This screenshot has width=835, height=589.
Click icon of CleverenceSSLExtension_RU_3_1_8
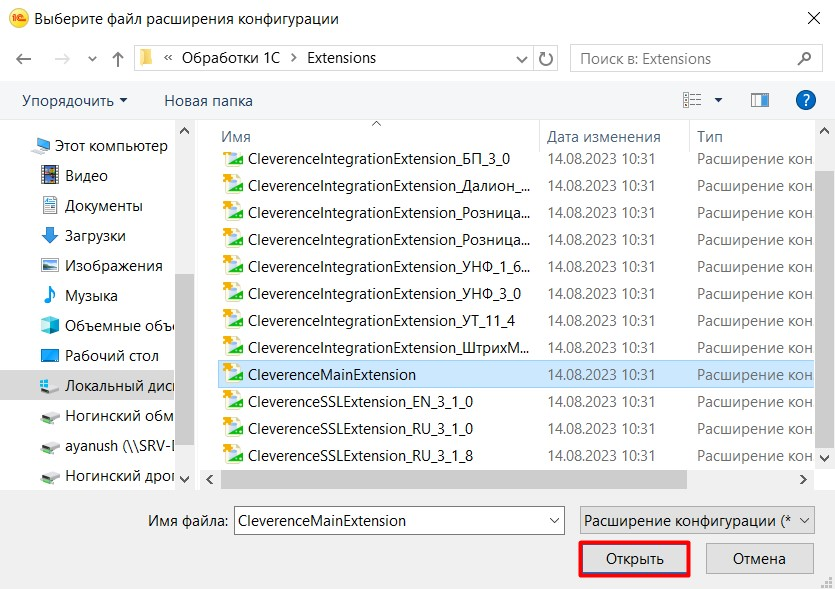[x=233, y=455]
